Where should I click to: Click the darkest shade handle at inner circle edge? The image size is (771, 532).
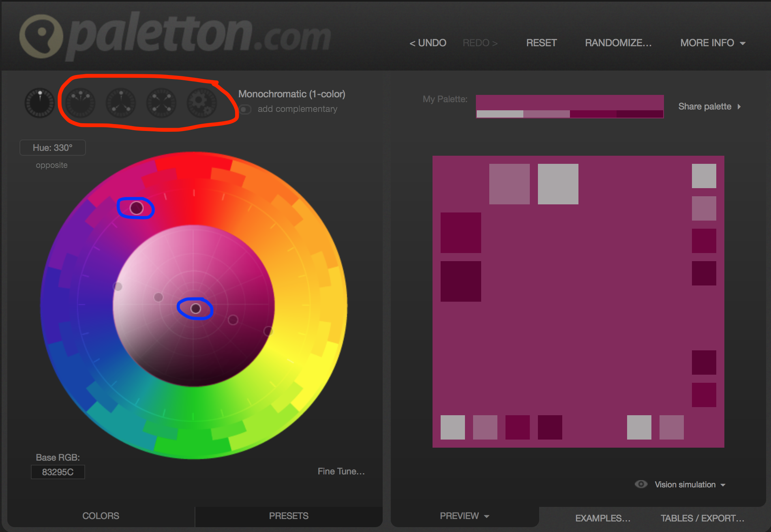click(268, 331)
